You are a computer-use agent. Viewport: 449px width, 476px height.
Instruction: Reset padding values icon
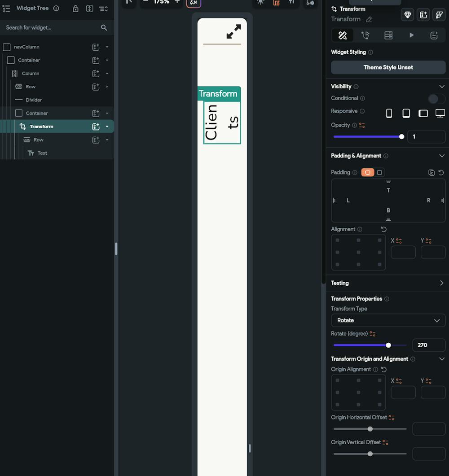click(441, 172)
